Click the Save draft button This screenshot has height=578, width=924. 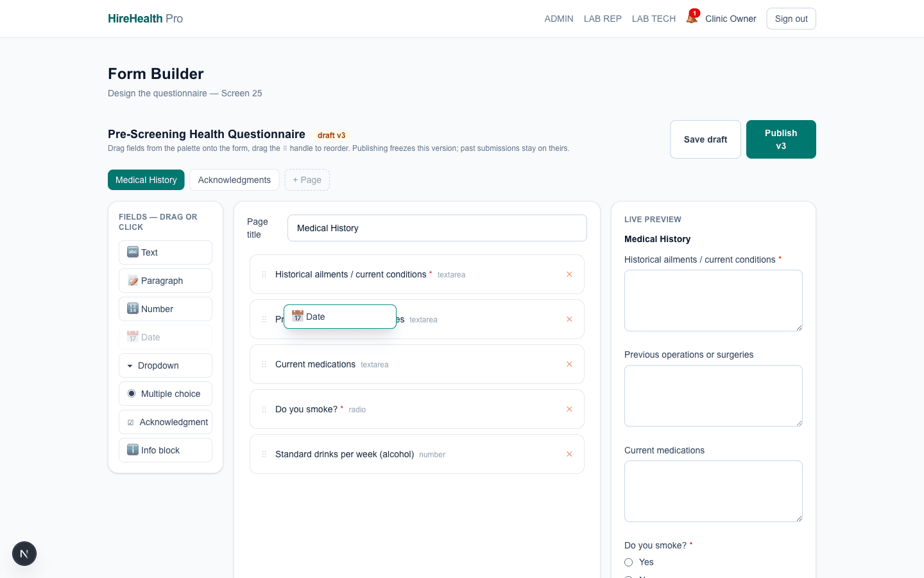click(706, 139)
